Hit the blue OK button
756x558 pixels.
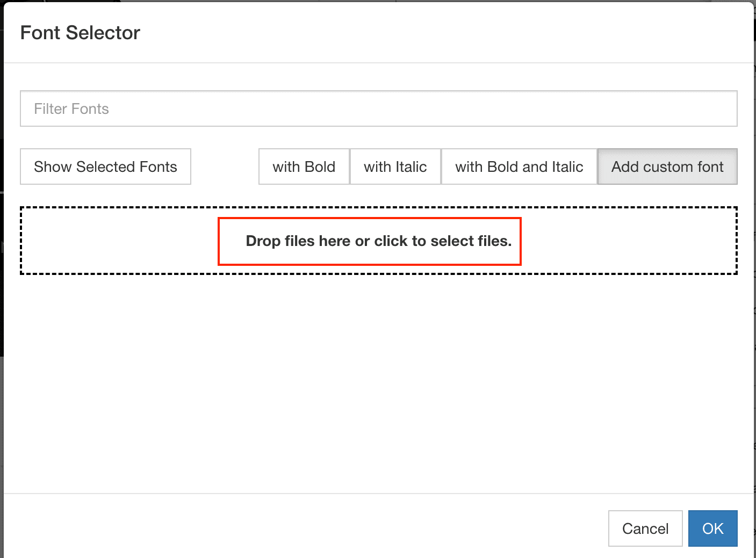pos(712,528)
